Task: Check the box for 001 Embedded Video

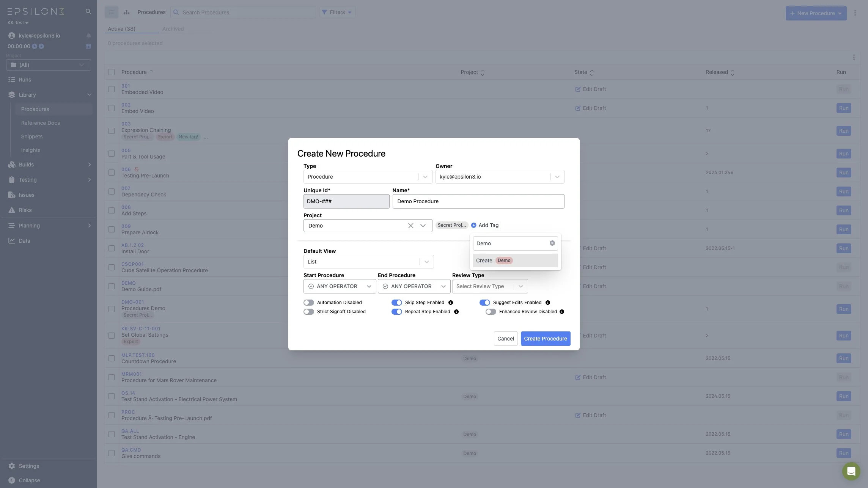Action: 112,89
